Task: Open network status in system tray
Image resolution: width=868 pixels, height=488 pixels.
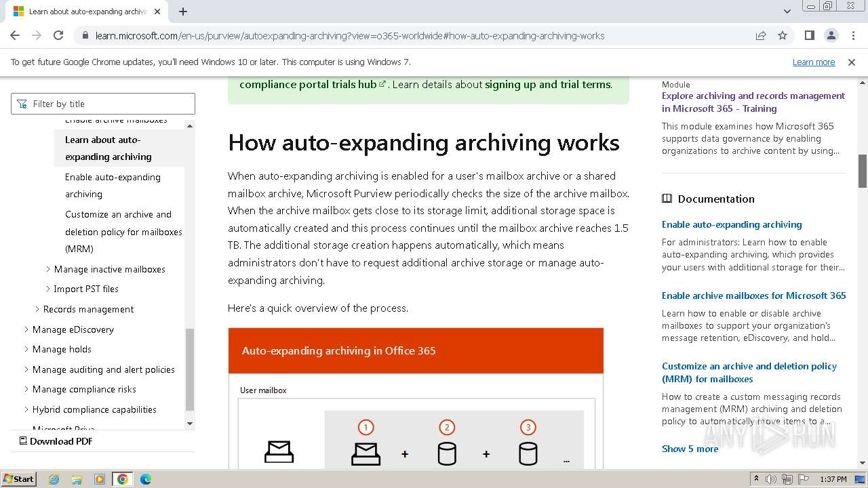Action: point(787,479)
